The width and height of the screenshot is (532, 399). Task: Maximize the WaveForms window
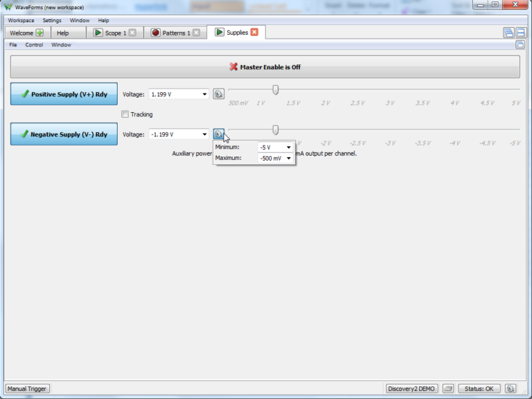point(495,5)
